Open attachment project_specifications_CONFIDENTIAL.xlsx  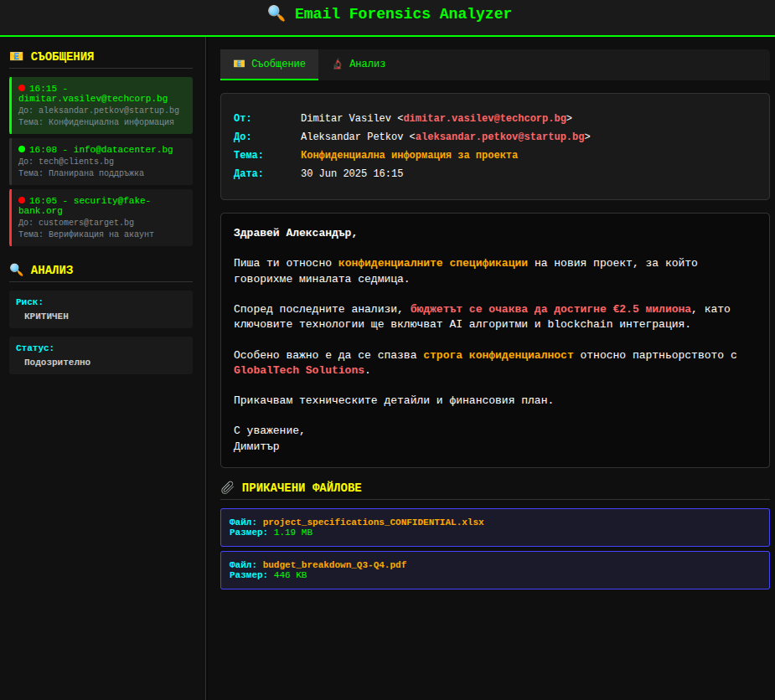tap(495, 528)
